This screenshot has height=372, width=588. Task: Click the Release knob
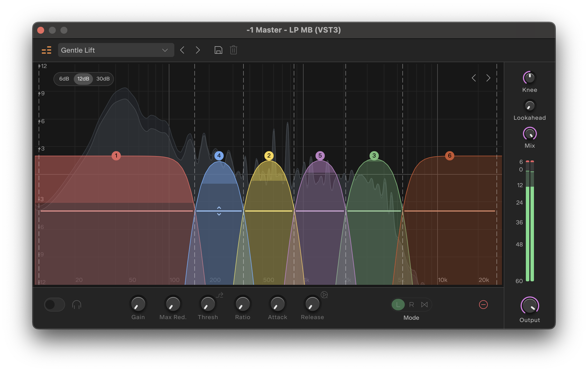312,304
